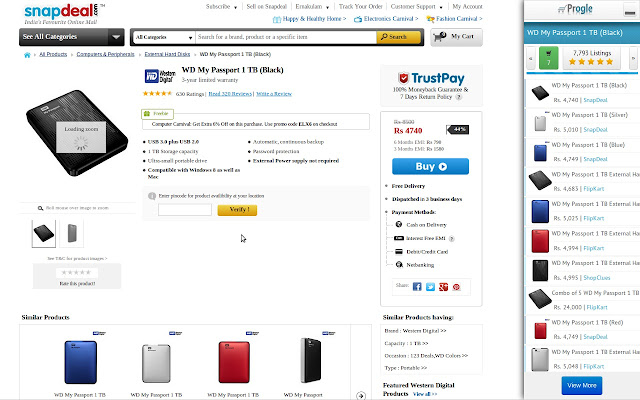Click the Progle panel minimize icon

point(630,12)
